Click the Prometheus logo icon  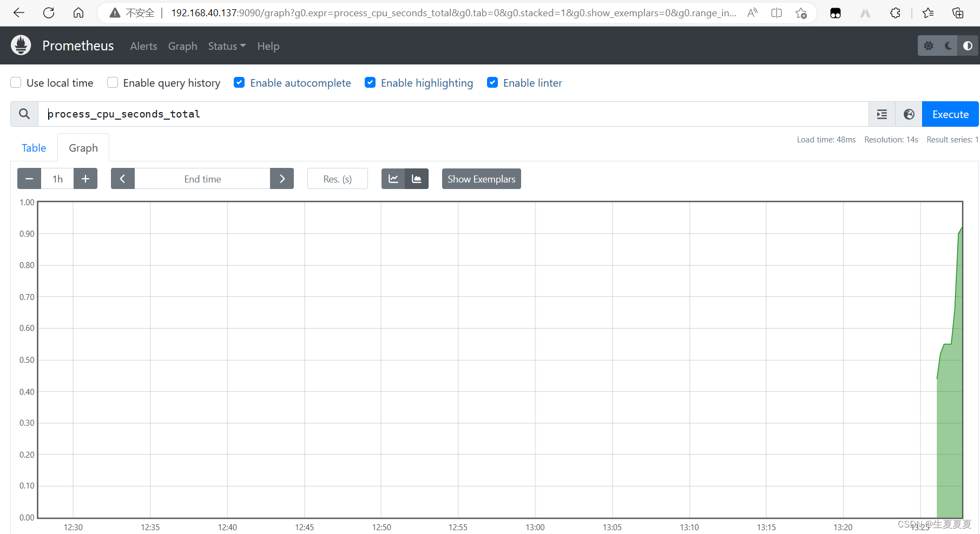point(21,45)
